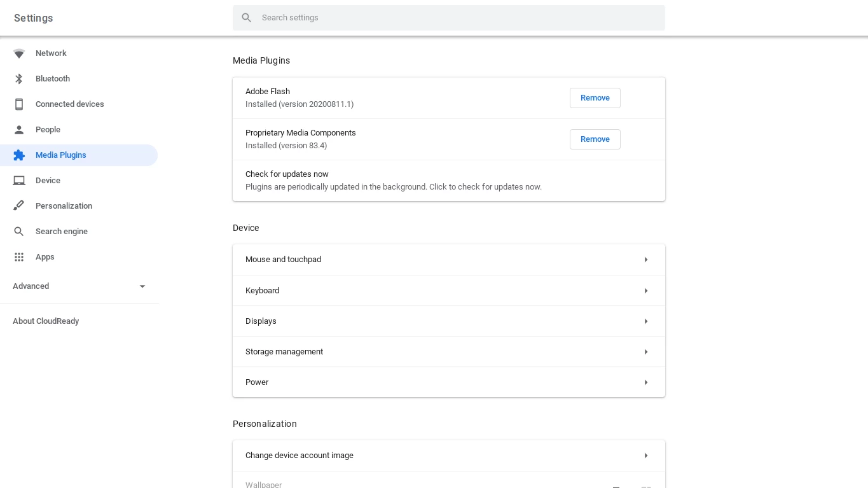The image size is (868, 488).
Task: Click the Bluetooth icon in sidebar
Action: 19,79
